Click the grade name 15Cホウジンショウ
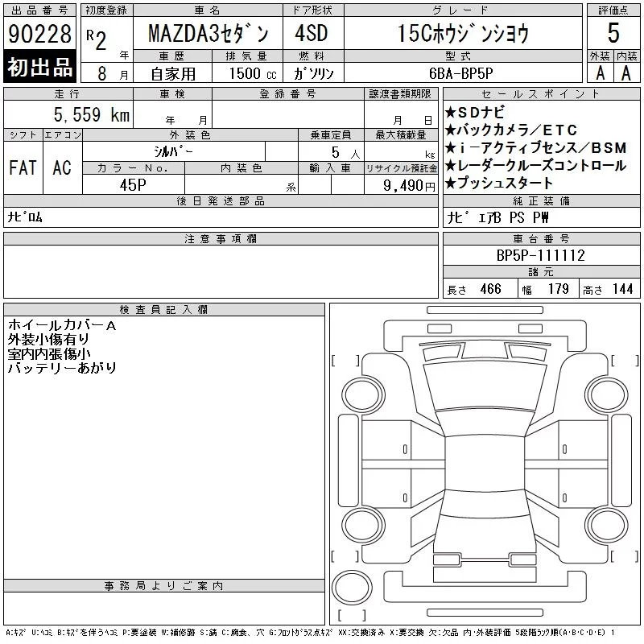This screenshot has width=644, height=644. click(463, 33)
